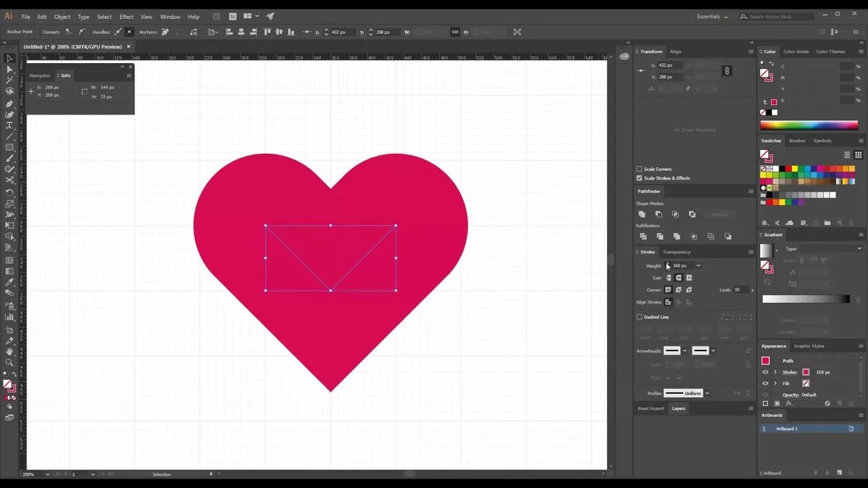This screenshot has width=868, height=488.
Task: Click horizontal align left icon in control bar
Action: (229, 32)
